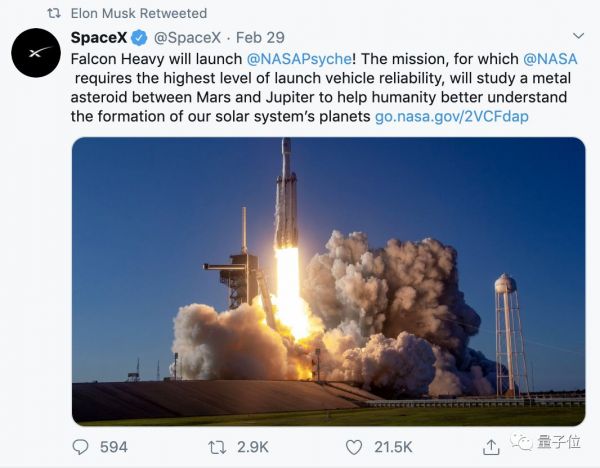Click the 594 replies count
Image resolution: width=600 pixels, height=468 pixels.
click(114, 447)
